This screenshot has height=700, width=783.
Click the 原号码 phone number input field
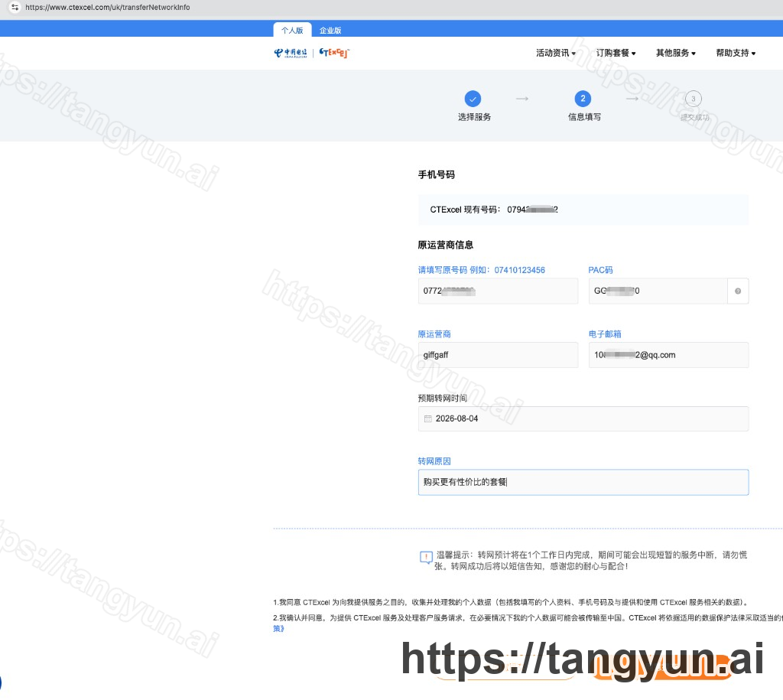pyautogui.click(x=498, y=291)
